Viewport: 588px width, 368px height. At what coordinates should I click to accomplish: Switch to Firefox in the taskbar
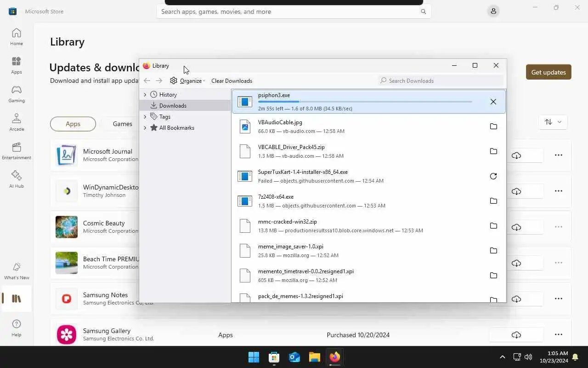point(334,357)
